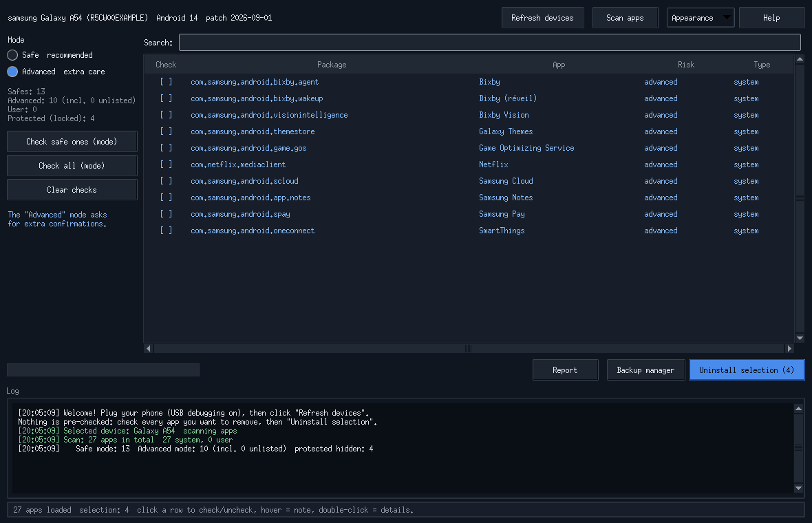
Task: Check the Bixby Vision row checkbox
Action: pos(166,115)
